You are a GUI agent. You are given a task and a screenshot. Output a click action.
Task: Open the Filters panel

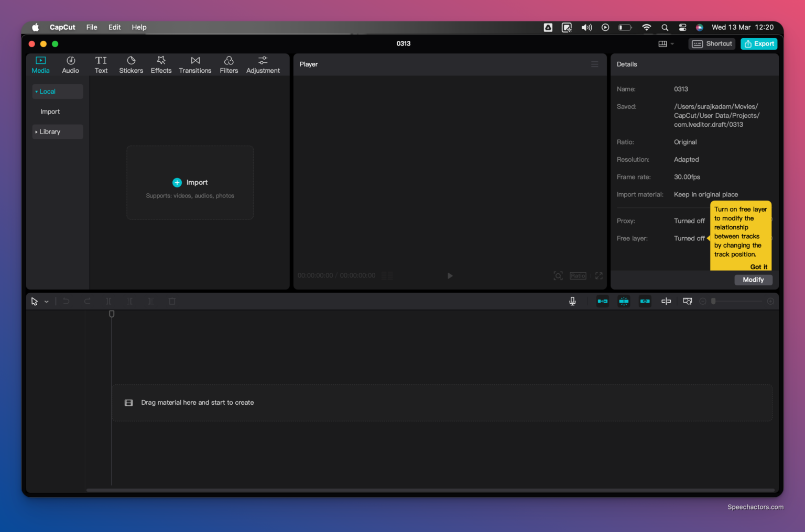pyautogui.click(x=229, y=64)
